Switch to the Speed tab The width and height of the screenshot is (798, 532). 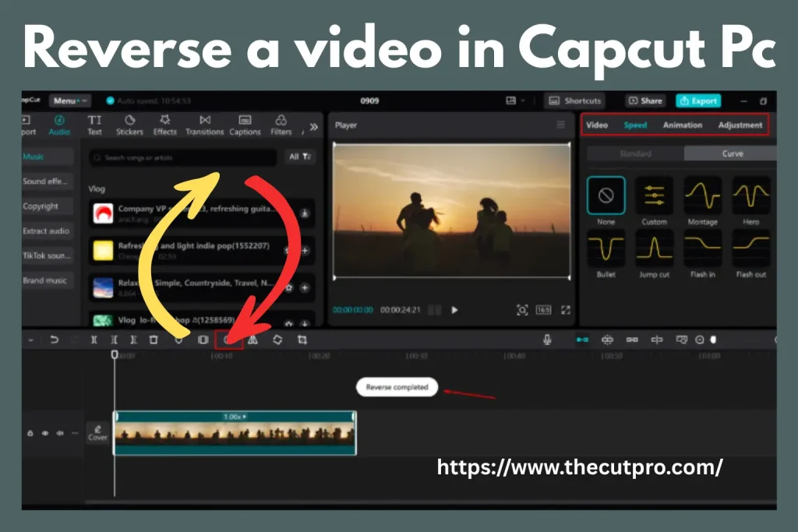635,125
